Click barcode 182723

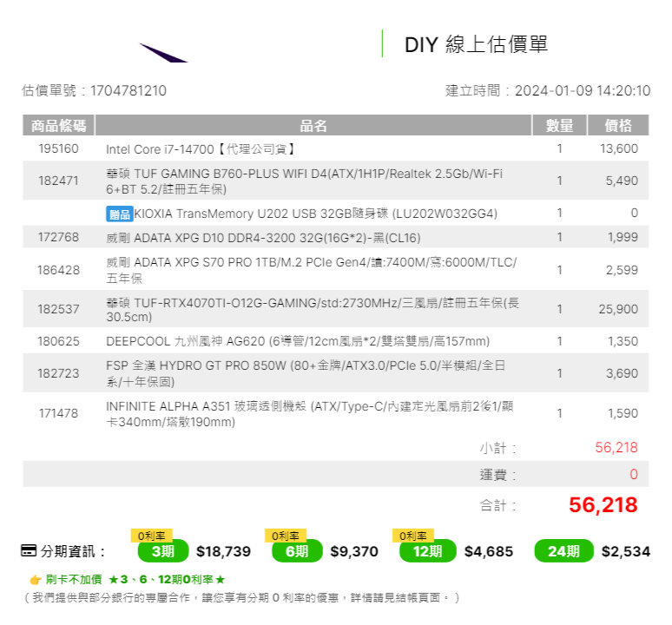pyautogui.click(x=58, y=373)
